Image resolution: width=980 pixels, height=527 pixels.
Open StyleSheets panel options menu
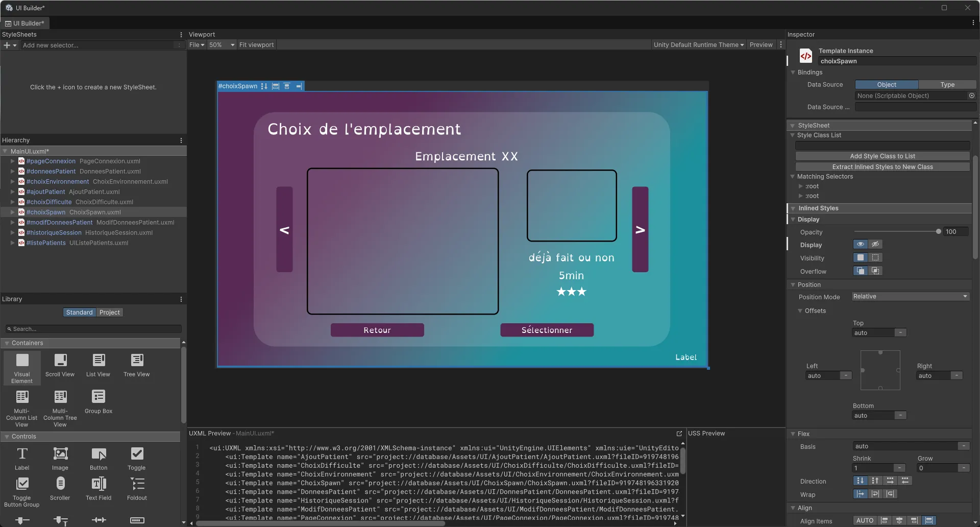tap(181, 35)
